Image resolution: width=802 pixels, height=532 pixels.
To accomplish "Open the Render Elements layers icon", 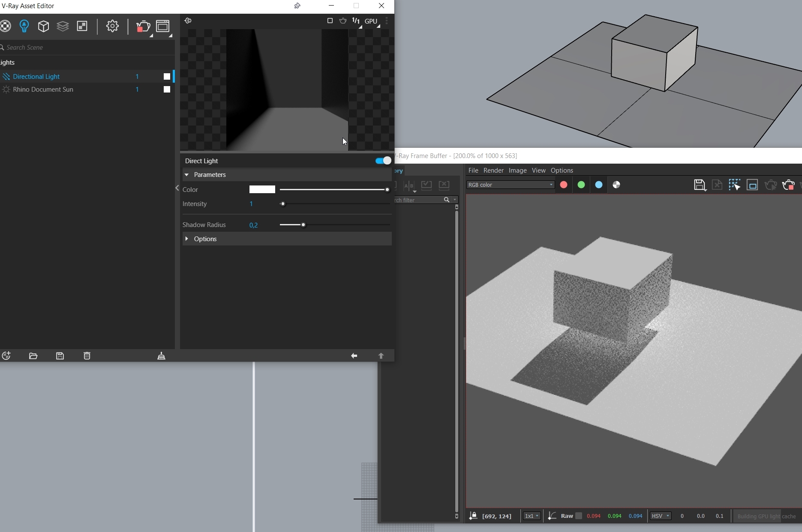I will [63, 26].
